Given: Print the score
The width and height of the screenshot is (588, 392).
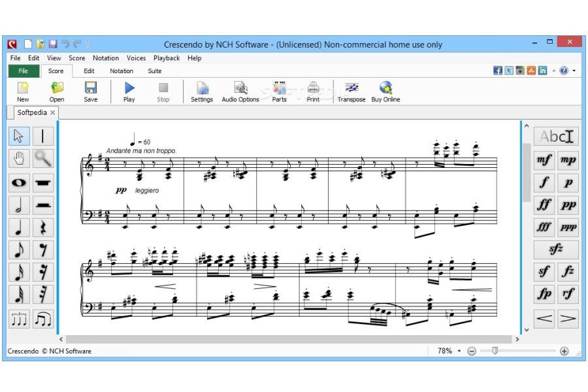Looking at the screenshot, I should click(313, 92).
